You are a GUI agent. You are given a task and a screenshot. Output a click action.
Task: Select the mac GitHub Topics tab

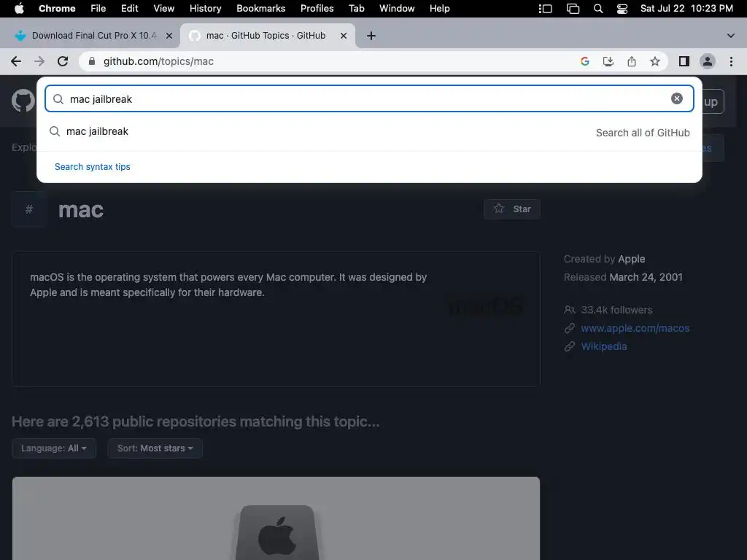(x=266, y=36)
